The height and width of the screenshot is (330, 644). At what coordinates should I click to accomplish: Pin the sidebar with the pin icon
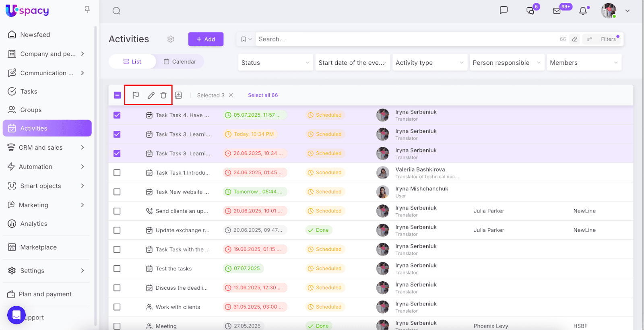point(87,10)
